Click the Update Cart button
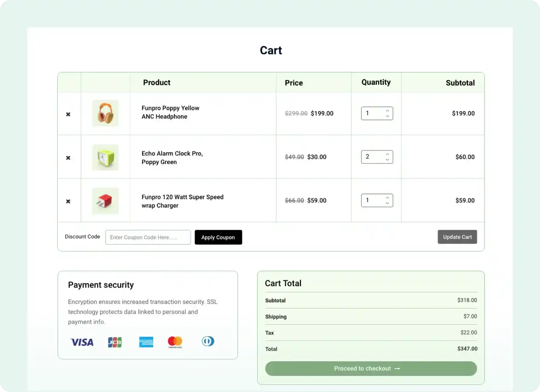Image resolution: width=540 pixels, height=392 pixels. [457, 237]
